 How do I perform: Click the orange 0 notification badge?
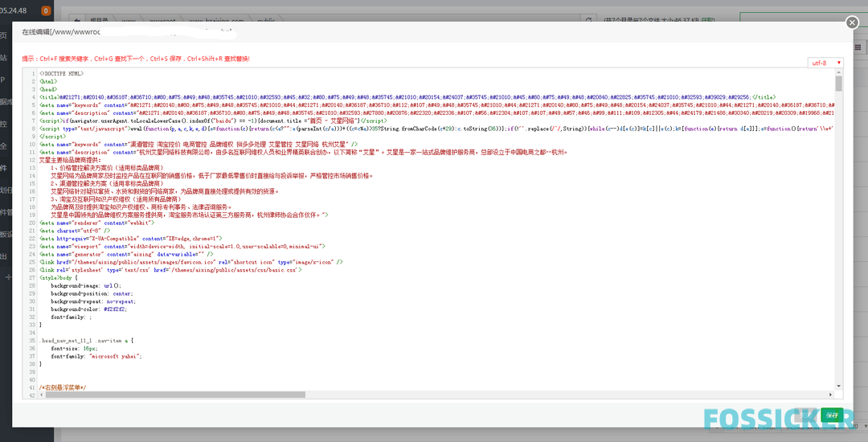(x=45, y=10)
